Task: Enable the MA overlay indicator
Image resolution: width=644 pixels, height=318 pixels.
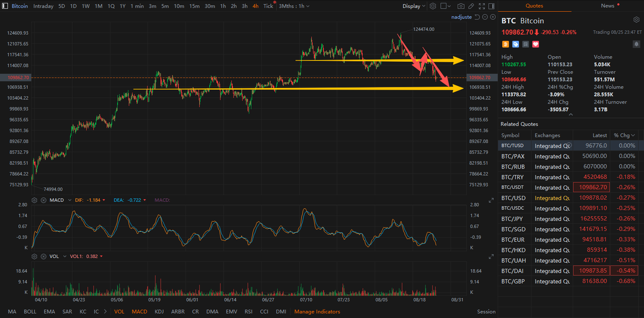Action: click(x=12, y=312)
